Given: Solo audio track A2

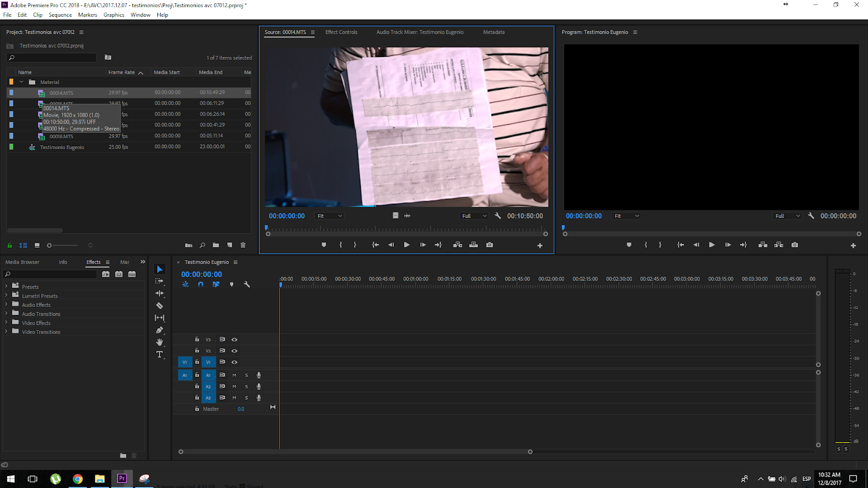Looking at the screenshot, I should (x=246, y=387).
